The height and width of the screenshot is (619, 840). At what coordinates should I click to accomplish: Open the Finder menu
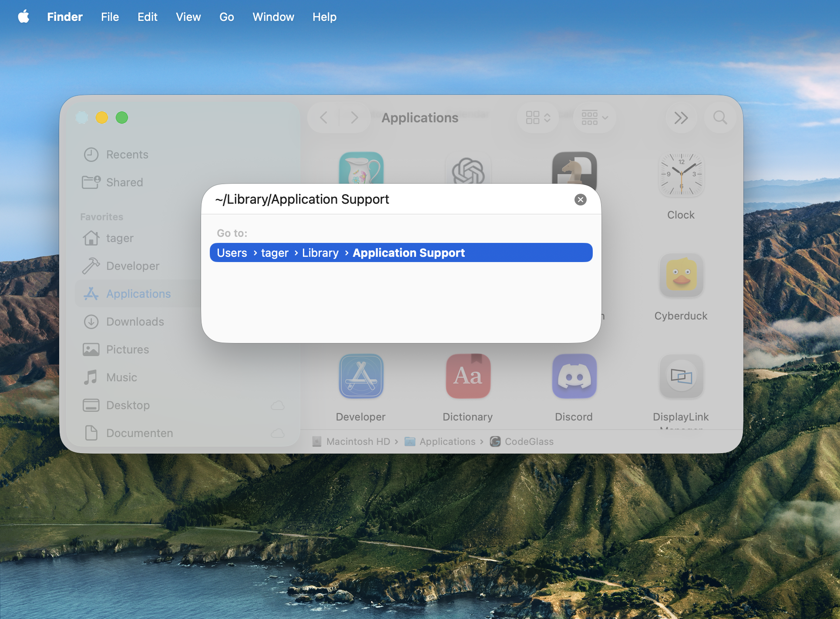65,17
